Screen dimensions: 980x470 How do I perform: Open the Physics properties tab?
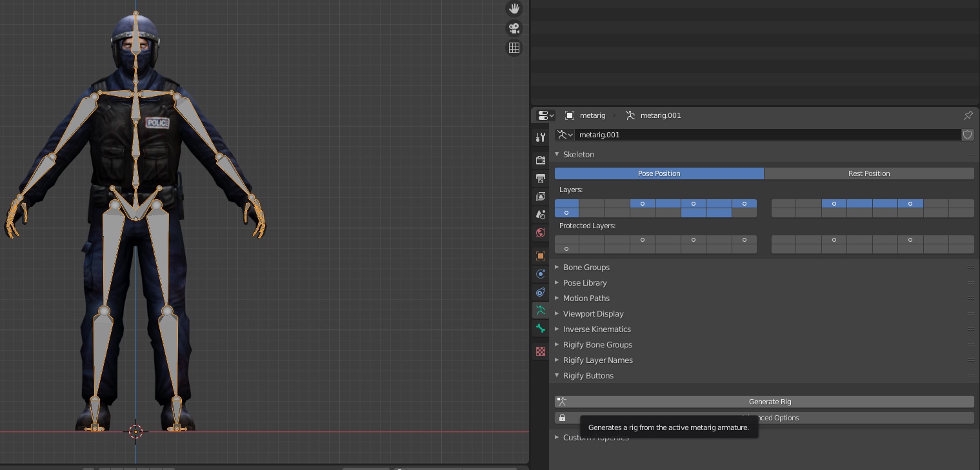[541, 274]
